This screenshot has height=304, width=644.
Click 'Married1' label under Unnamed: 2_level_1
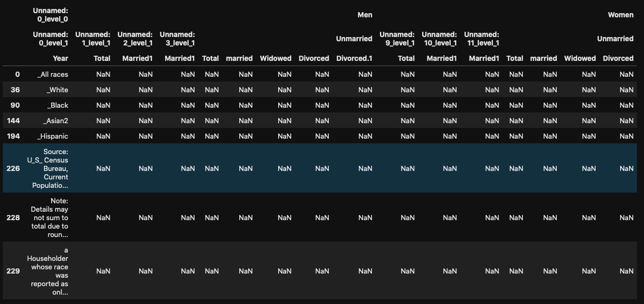(x=137, y=58)
